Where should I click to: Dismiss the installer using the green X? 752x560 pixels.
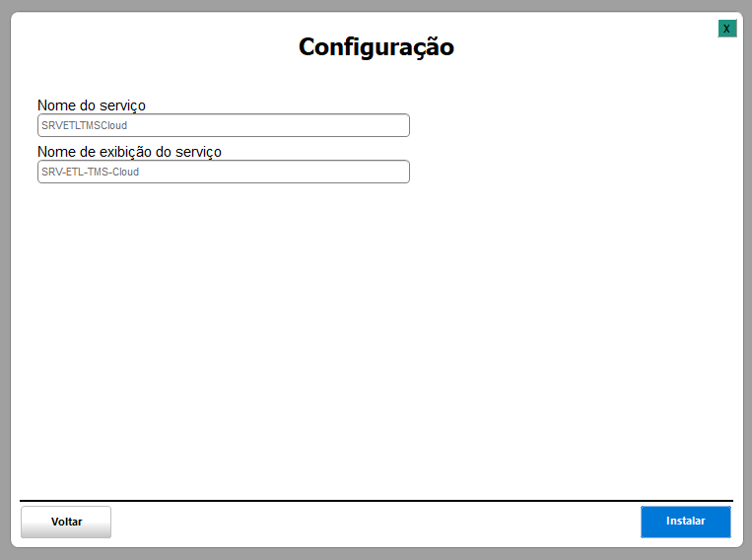point(726,29)
